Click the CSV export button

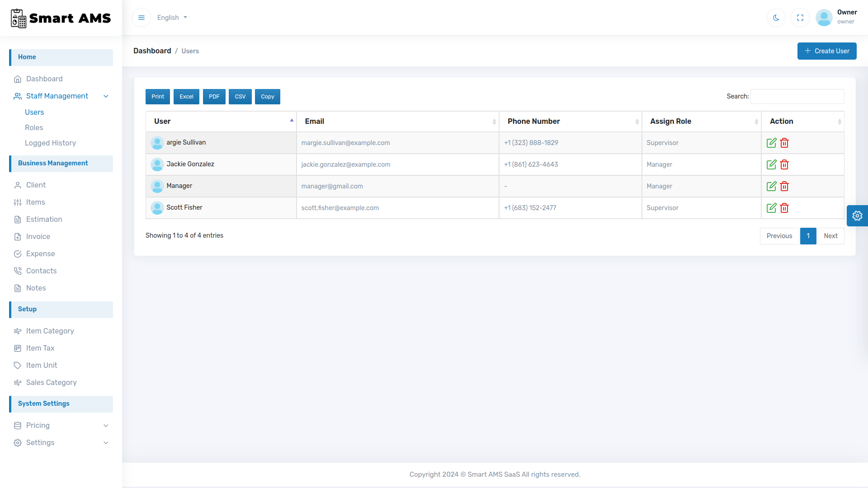240,97
